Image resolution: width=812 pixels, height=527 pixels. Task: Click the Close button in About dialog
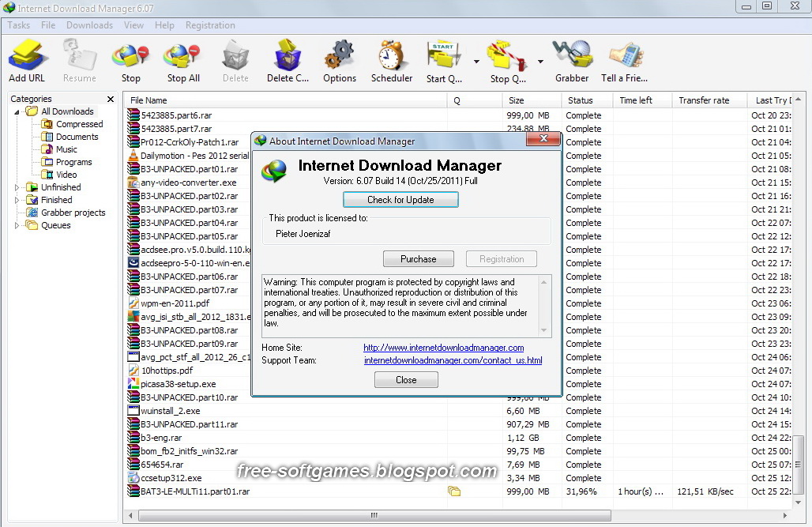point(406,380)
